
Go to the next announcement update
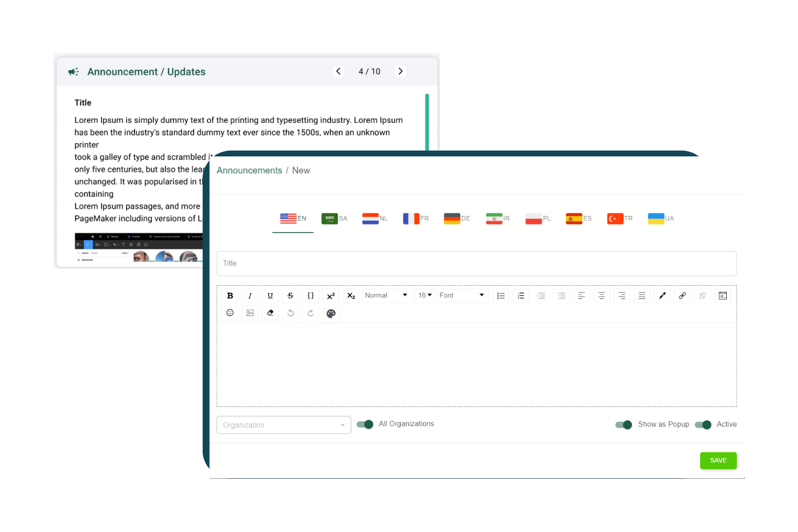(x=401, y=71)
